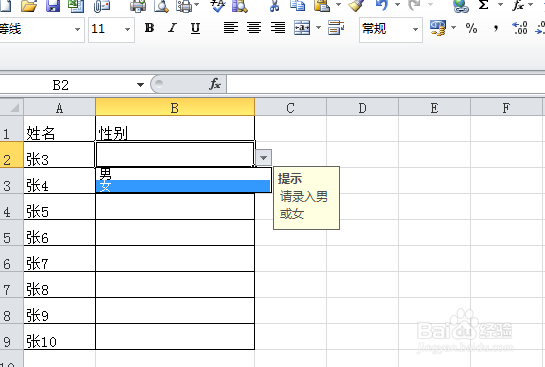
Task: Open Insert Function in the top toolbar
Action: point(518,6)
